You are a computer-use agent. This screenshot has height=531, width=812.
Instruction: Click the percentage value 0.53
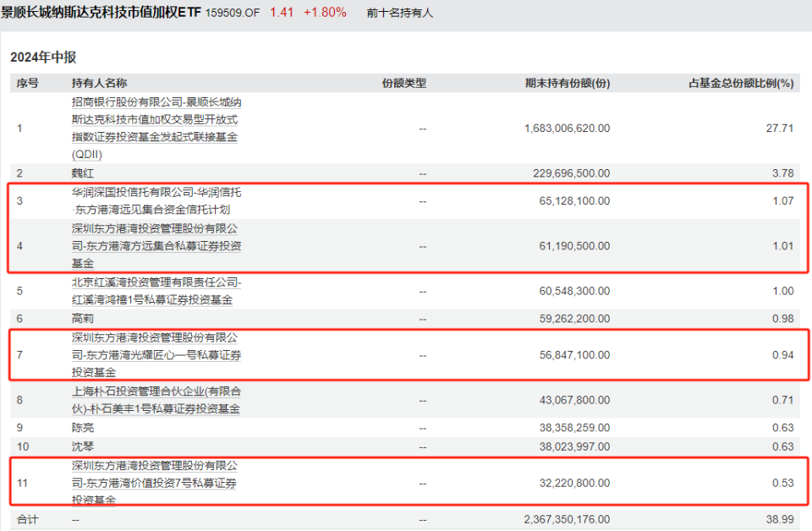click(783, 483)
